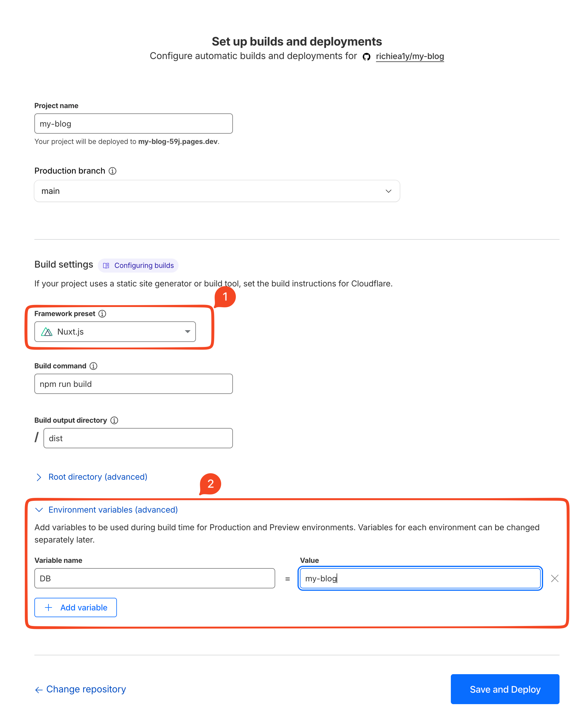Click the Build command info icon
588x715 pixels.
[x=93, y=366]
